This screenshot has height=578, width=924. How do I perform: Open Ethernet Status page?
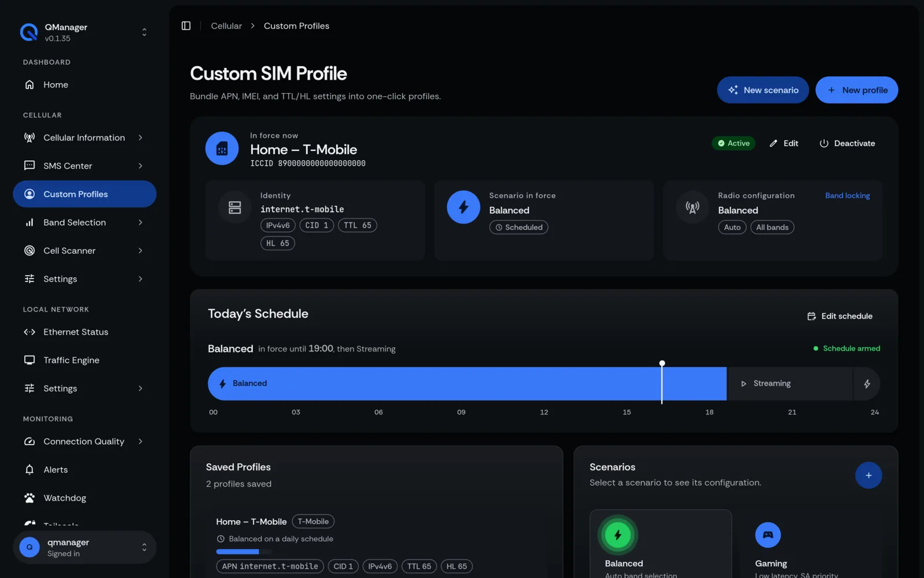84,332
